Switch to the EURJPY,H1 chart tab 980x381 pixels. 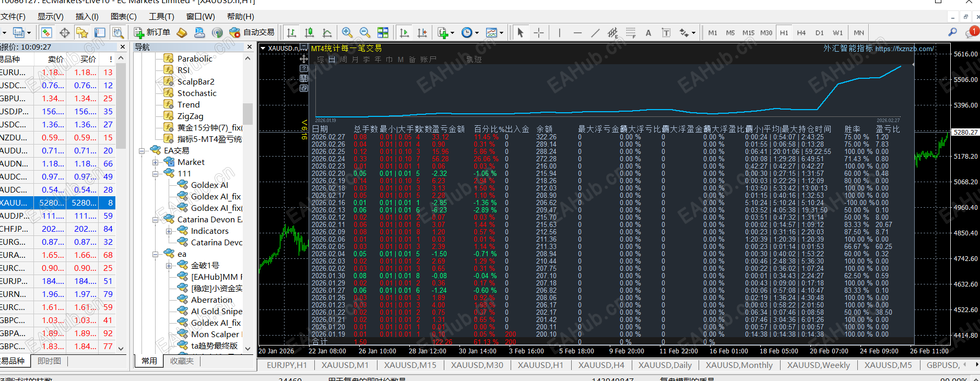[x=287, y=365]
